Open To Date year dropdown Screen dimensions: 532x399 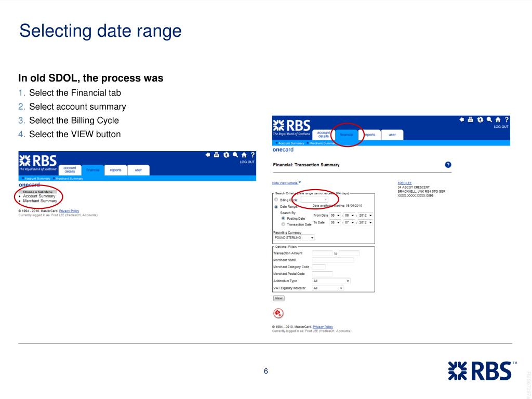pyautogui.click(x=365, y=222)
